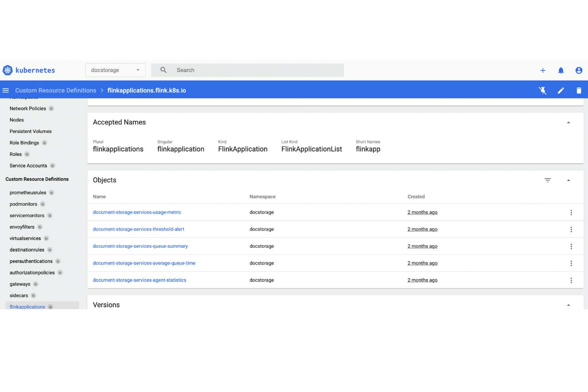This screenshot has height=392, width=588.
Task: Click the delete trash icon
Action: [x=579, y=91]
